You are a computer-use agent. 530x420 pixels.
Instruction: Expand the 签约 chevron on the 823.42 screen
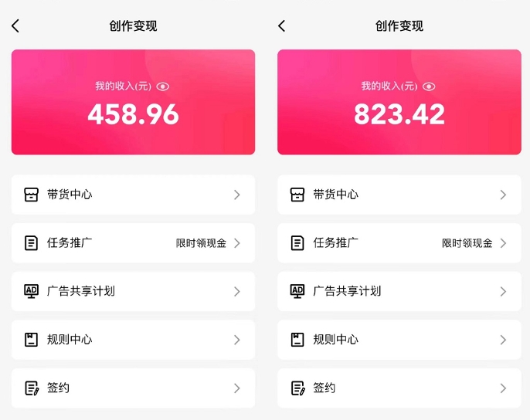[x=503, y=388]
